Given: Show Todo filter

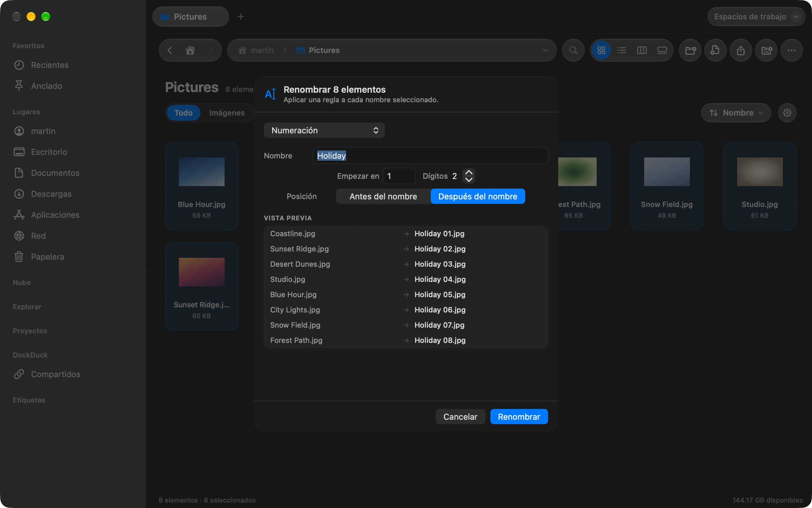Looking at the screenshot, I should [183, 112].
